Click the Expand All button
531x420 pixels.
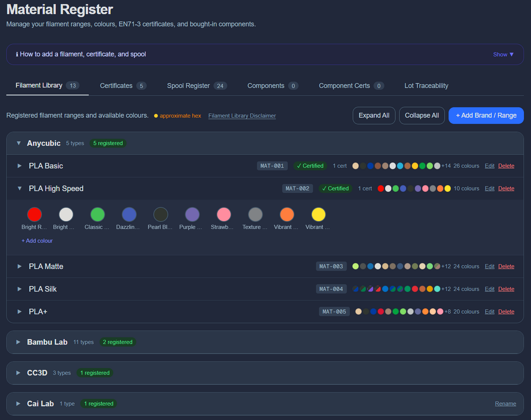[x=374, y=115]
